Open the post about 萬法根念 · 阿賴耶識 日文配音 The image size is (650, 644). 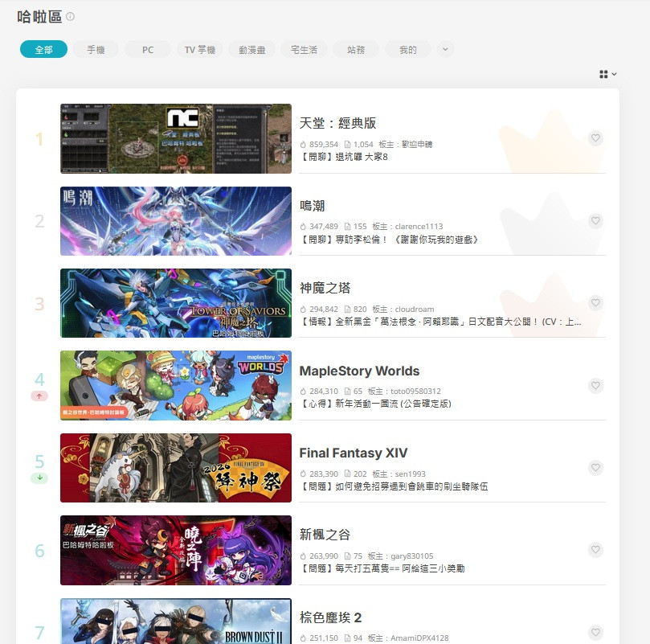440,322
